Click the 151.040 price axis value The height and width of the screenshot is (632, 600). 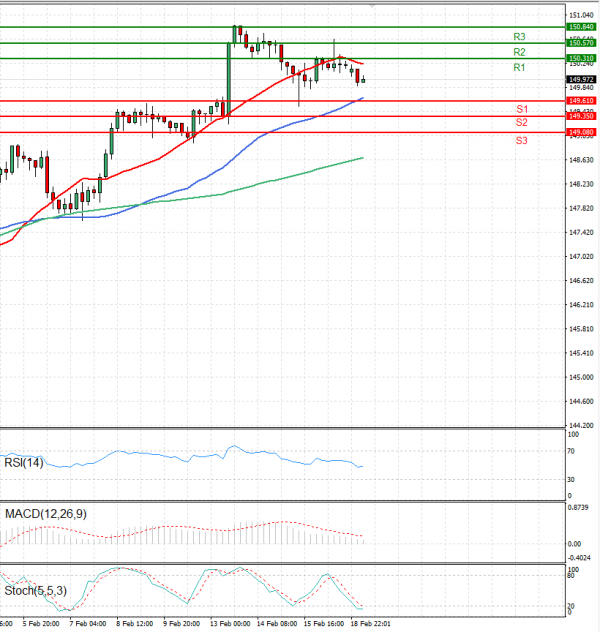581,15
